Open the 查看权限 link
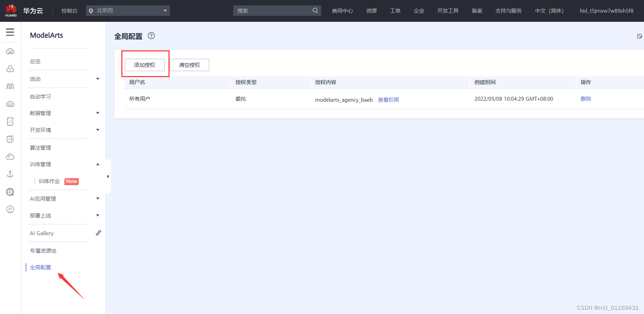Viewport: 644px width, 314px height. point(388,100)
